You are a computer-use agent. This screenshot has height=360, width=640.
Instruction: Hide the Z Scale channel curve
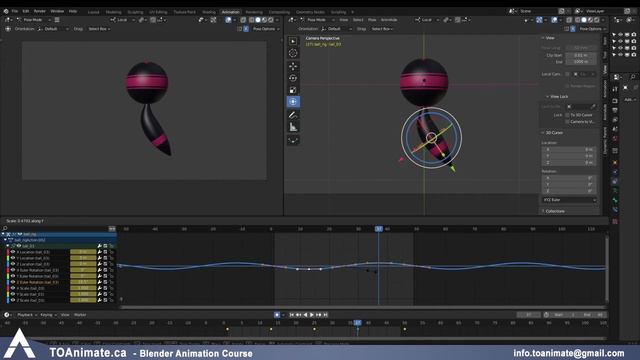click(x=13, y=300)
